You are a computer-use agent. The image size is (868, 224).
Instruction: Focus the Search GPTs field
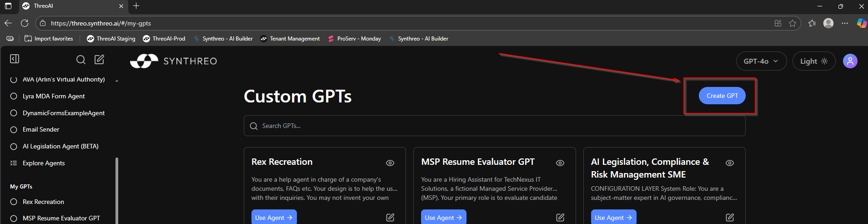[494, 126]
